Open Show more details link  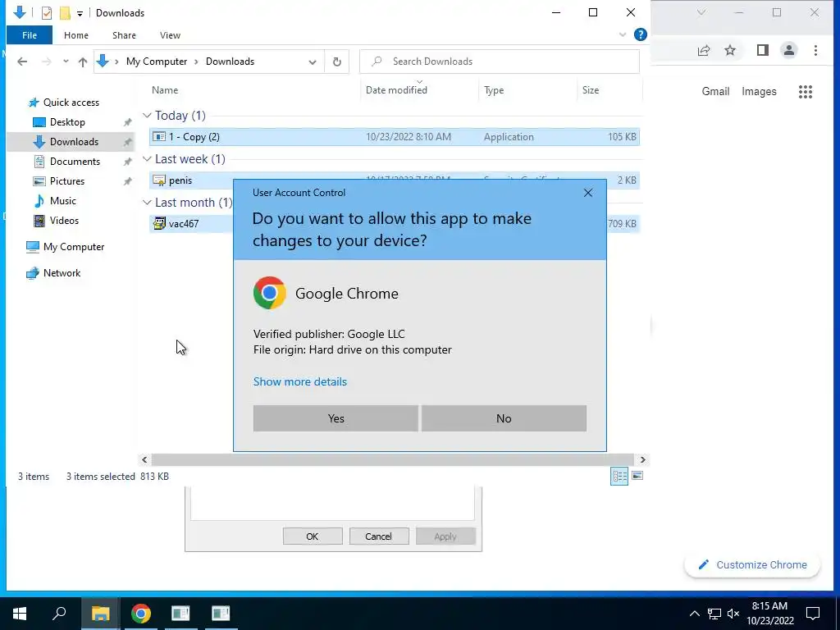coord(300,381)
